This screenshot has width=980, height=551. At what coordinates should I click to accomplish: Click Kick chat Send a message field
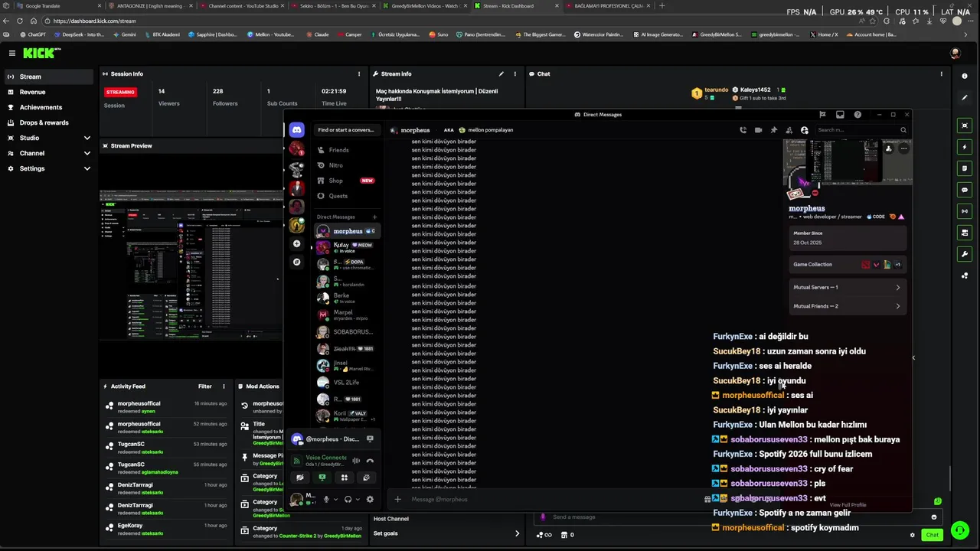735,517
